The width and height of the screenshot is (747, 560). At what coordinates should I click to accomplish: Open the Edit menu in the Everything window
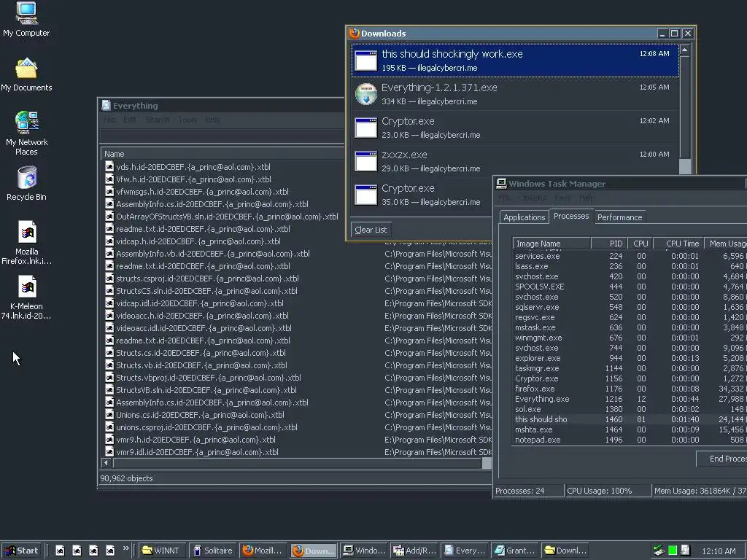click(x=130, y=120)
